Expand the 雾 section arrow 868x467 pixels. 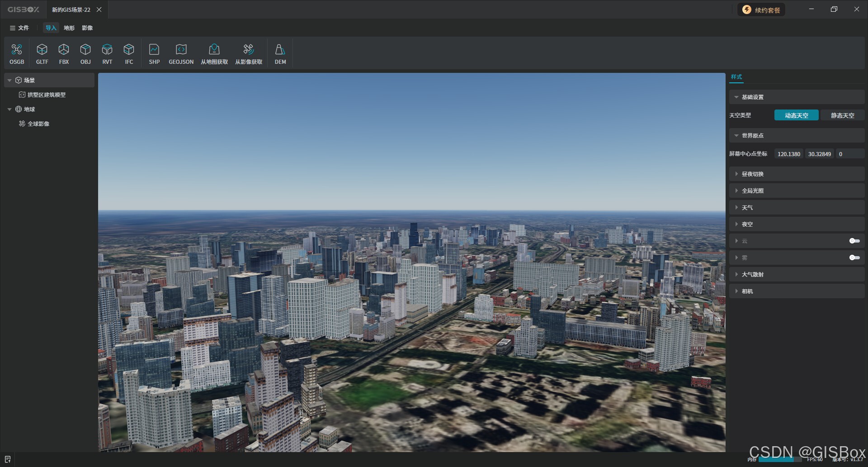[x=736, y=257]
